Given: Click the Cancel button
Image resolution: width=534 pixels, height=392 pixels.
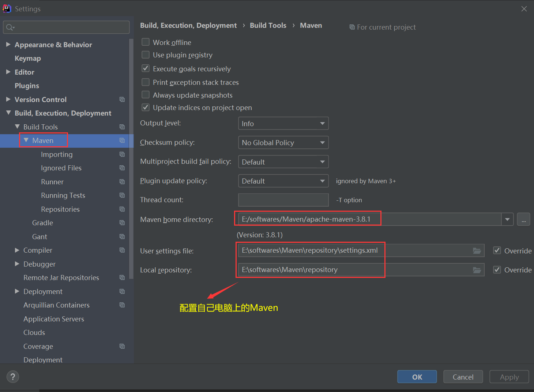Looking at the screenshot, I should 463,377.
